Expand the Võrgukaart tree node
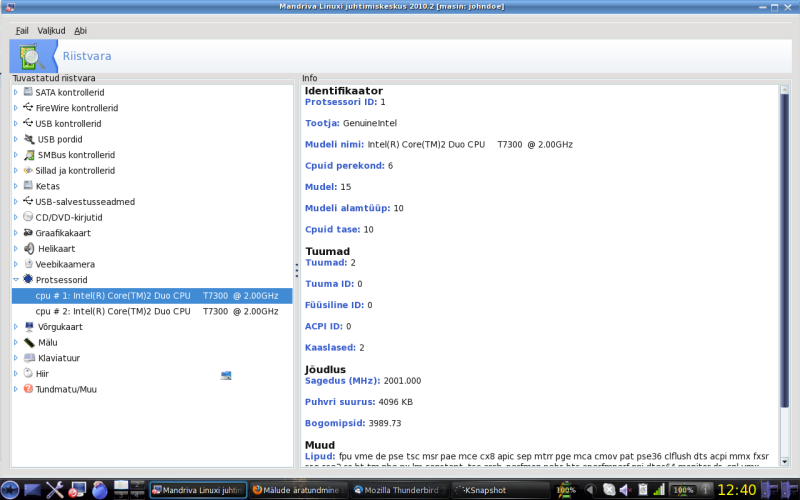The image size is (800, 500). click(x=16, y=326)
